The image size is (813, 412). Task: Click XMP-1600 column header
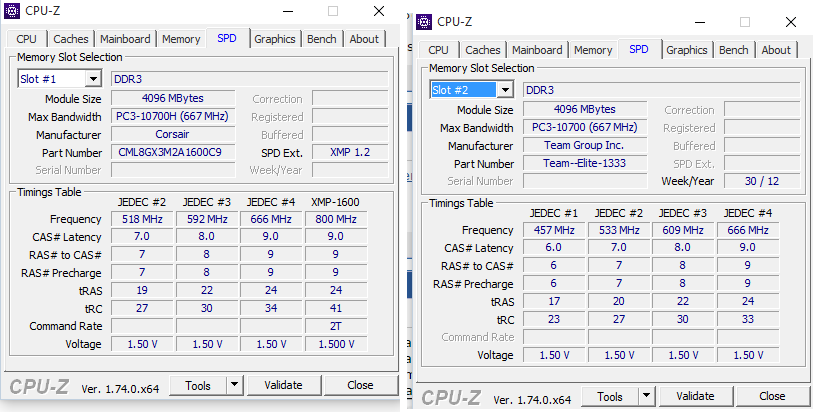(x=335, y=202)
